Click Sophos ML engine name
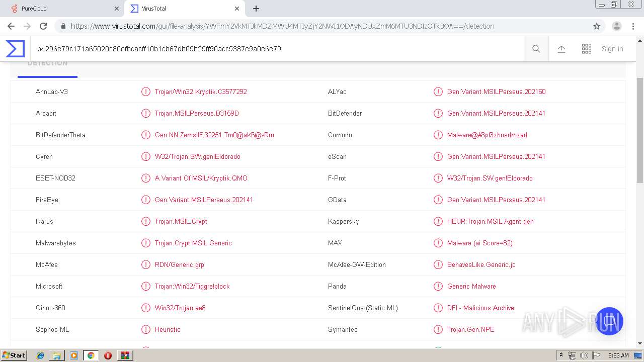644x362 pixels. pos(52,329)
